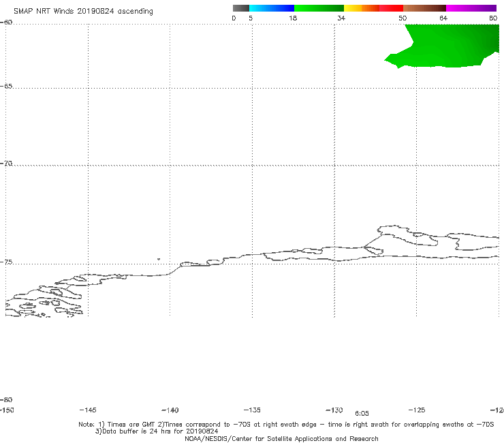The height and width of the screenshot is (443, 504).
Task: Click the note 'Times are GMT' line
Action: point(286,425)
